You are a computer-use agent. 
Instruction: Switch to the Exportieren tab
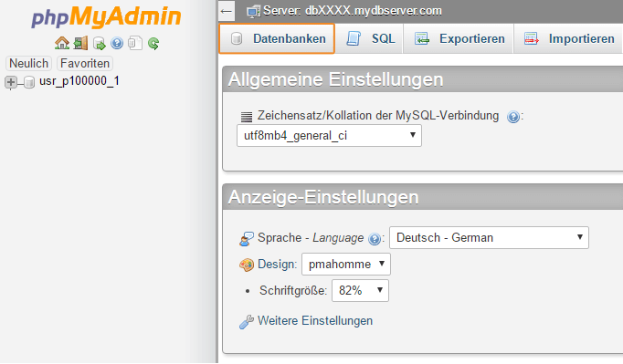(459, 38)
